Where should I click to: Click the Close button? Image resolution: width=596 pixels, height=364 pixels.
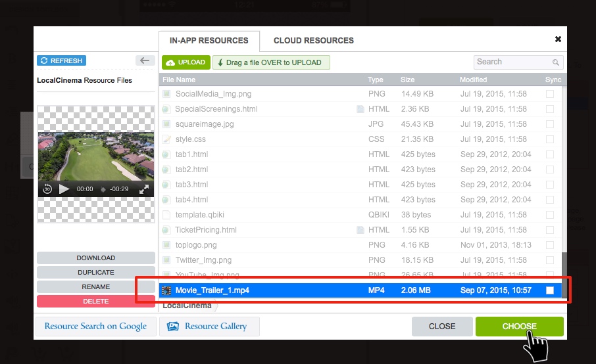click(x=442, y=327)
